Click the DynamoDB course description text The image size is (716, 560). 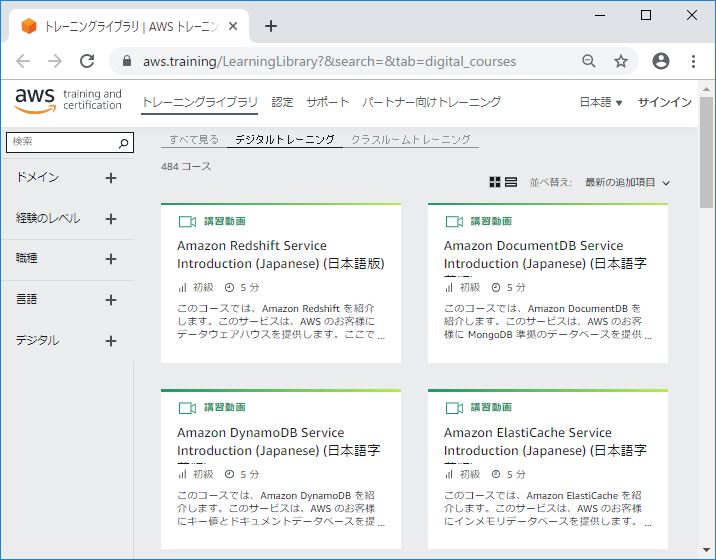click(x=280, y=508)
